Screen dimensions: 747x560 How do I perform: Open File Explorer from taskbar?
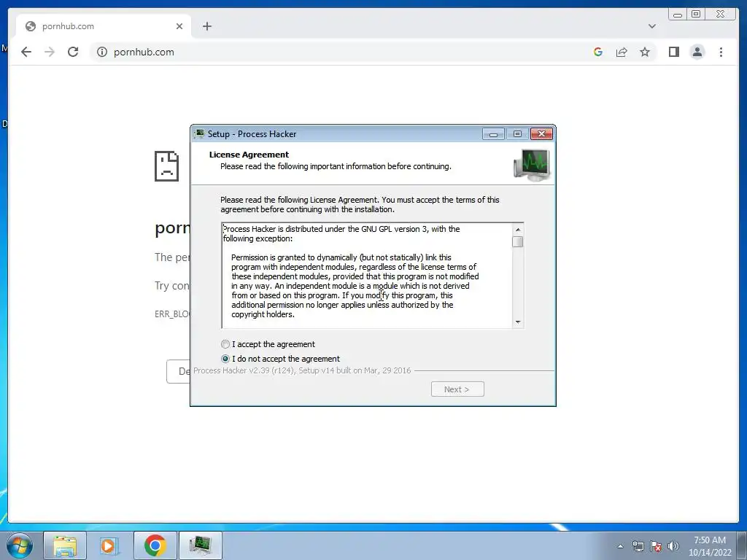65,545
